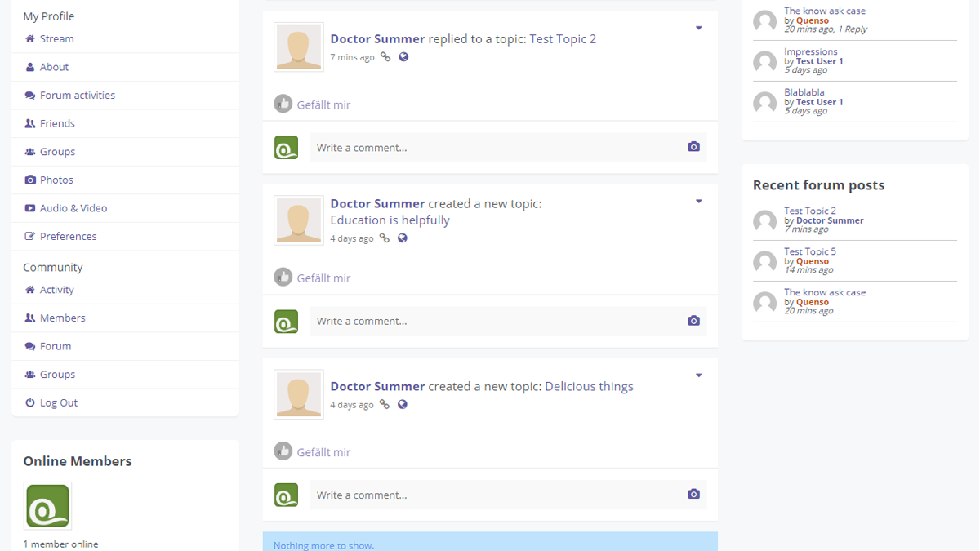This screenshot has height=551, width=980.
Task: Click permalink chain icon on Test Topic 2 post
Action: [x=385, y=57]
